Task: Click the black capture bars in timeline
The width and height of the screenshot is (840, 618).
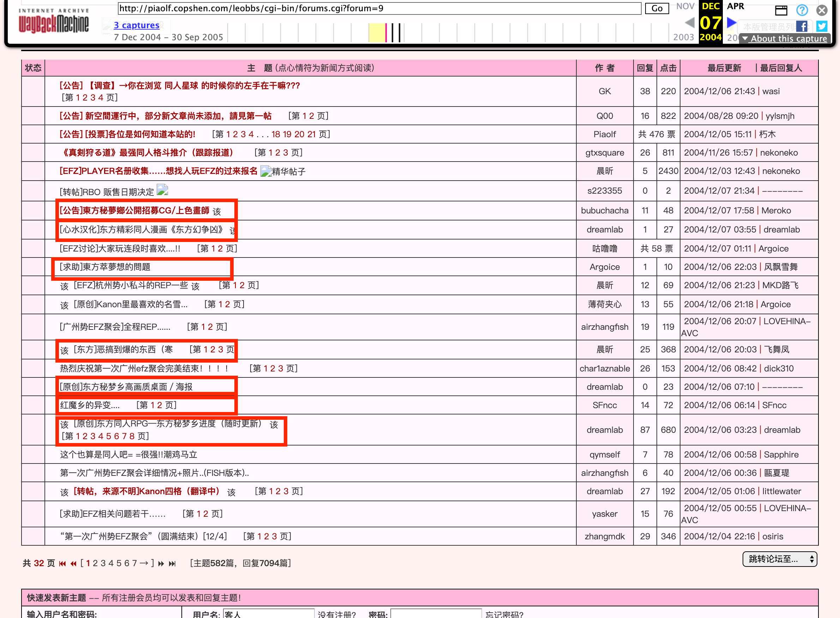Action: [x=395, y=32]
